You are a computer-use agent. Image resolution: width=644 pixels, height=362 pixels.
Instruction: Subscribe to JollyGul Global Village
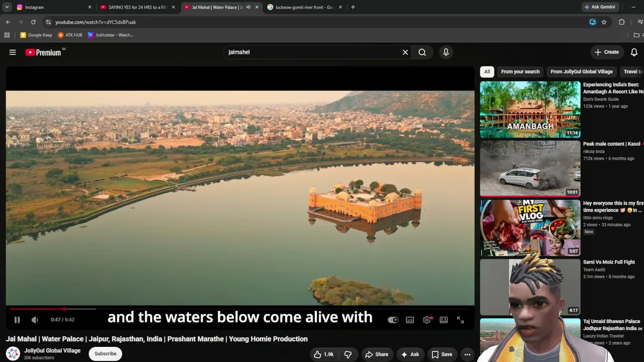point(106,353)
